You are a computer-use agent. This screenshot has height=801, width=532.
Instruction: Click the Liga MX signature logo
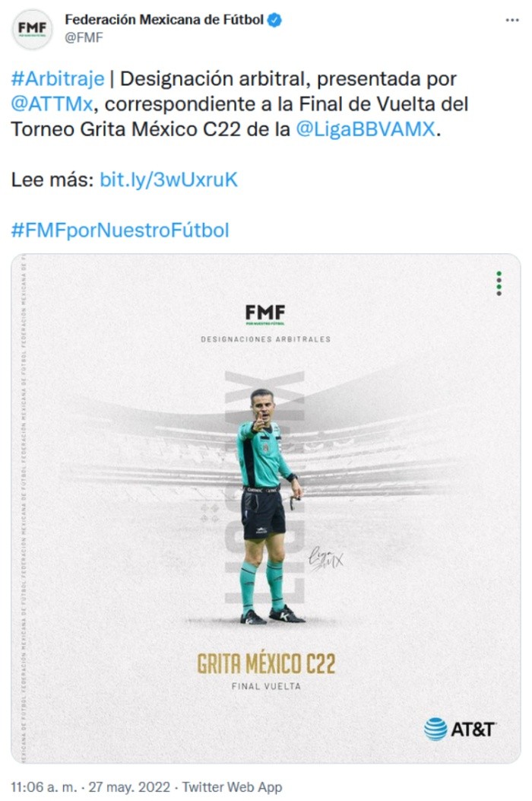point(326,561)
